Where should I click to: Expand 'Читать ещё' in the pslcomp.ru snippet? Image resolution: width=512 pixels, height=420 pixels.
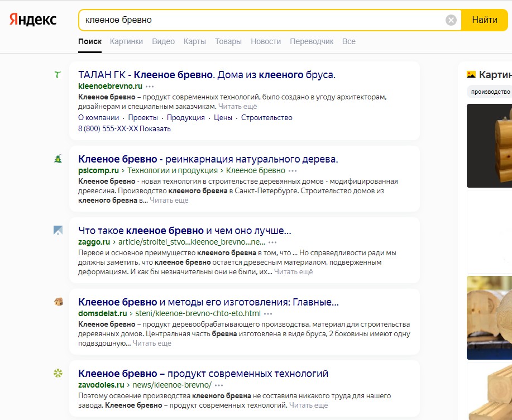[169, 200]
